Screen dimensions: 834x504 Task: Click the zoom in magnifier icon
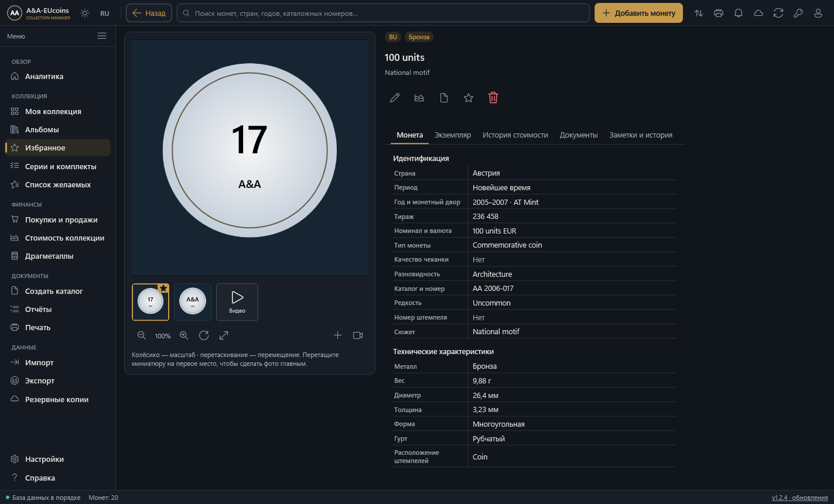pos(184,335)
